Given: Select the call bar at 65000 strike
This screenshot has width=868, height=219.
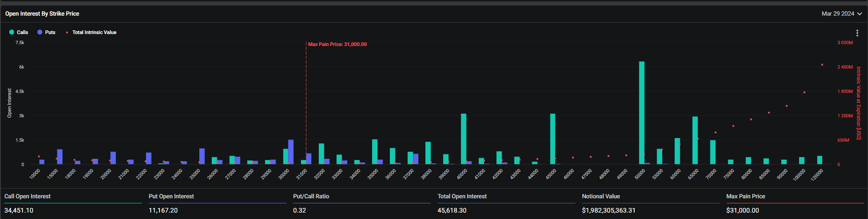Looking at the screenshot, I should pyautogui.click(x=695, y=140).
